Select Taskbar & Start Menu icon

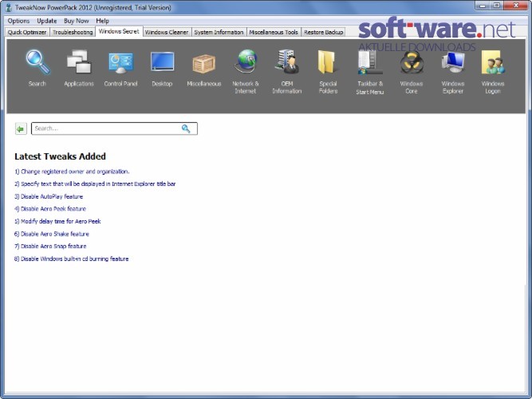point(370,62)
